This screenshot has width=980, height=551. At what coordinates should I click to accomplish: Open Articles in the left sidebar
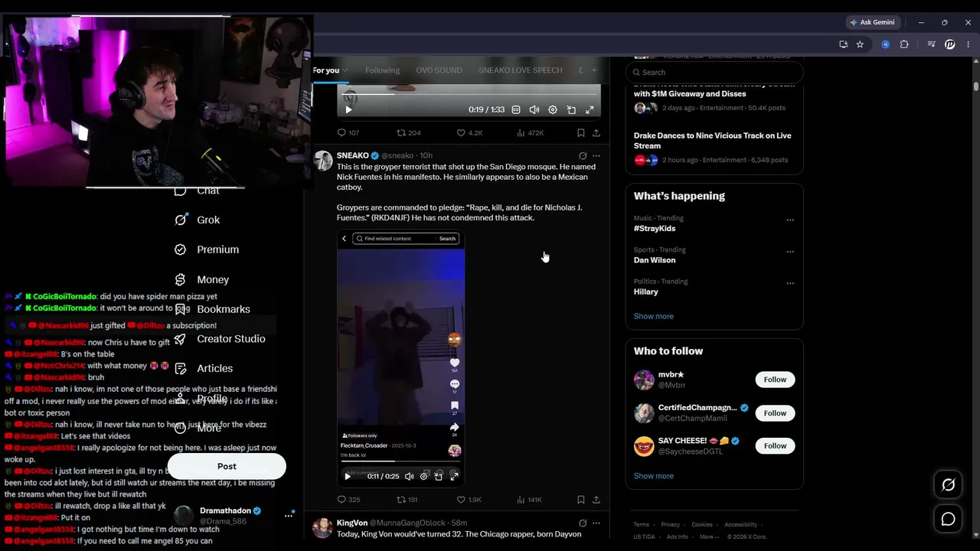203,368
